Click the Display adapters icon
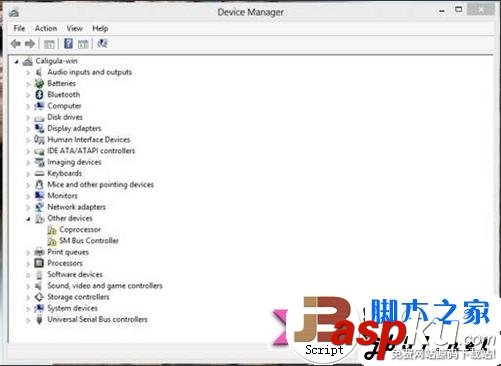This screenshot has height=366, width=501. (x=39, y=128)
